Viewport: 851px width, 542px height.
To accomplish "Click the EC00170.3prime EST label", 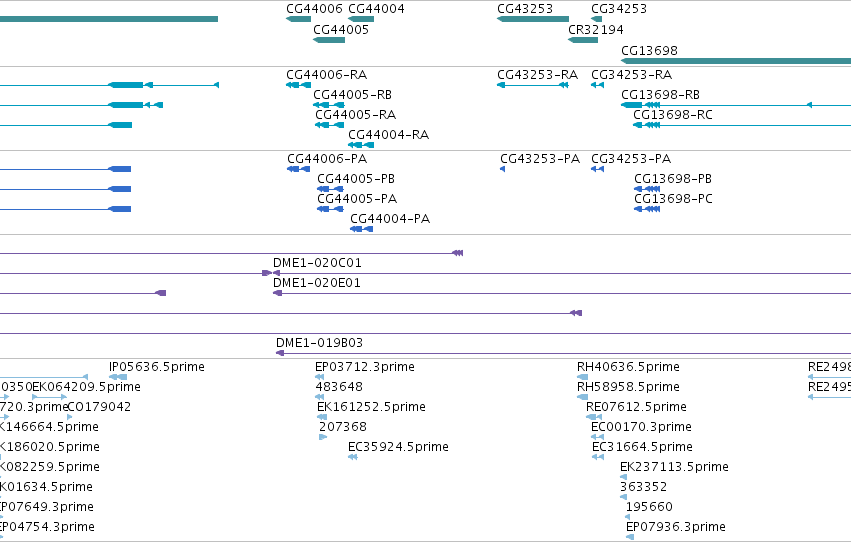I will tap(642, 427).
